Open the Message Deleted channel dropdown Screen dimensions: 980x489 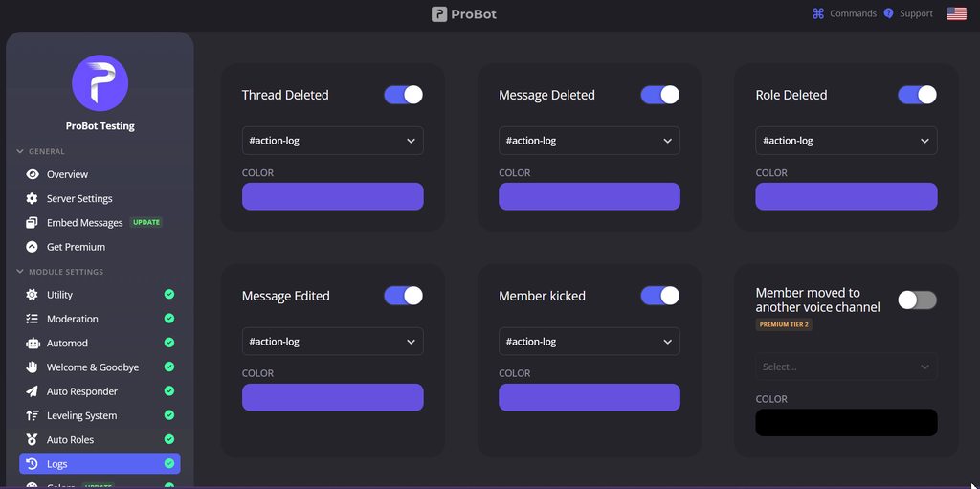point(590,141)
